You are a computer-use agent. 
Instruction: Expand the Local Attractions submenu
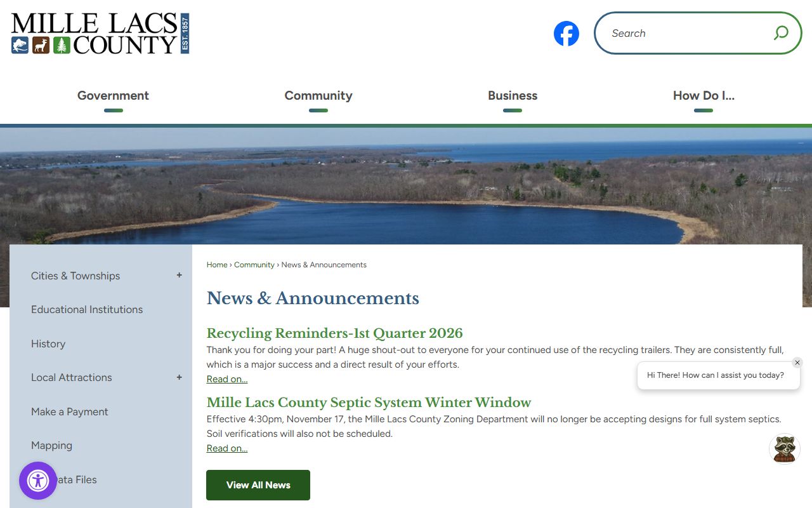179,377
